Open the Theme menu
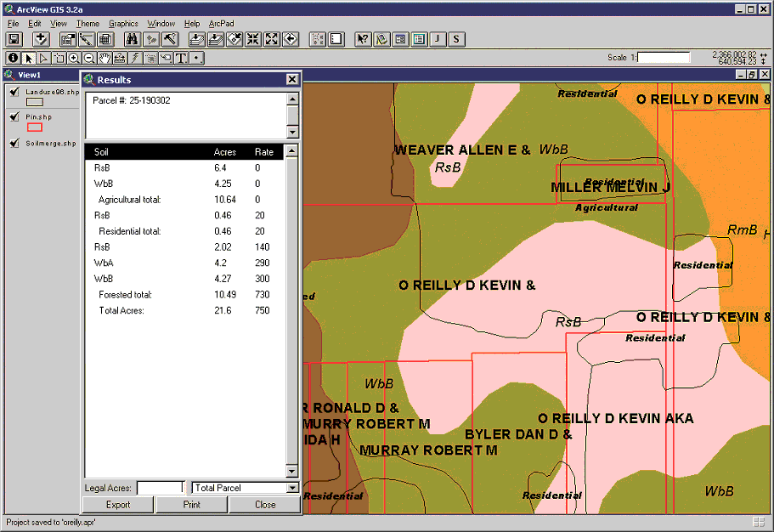Viewport: 774px width, 532px height. [x=88, y=24]
